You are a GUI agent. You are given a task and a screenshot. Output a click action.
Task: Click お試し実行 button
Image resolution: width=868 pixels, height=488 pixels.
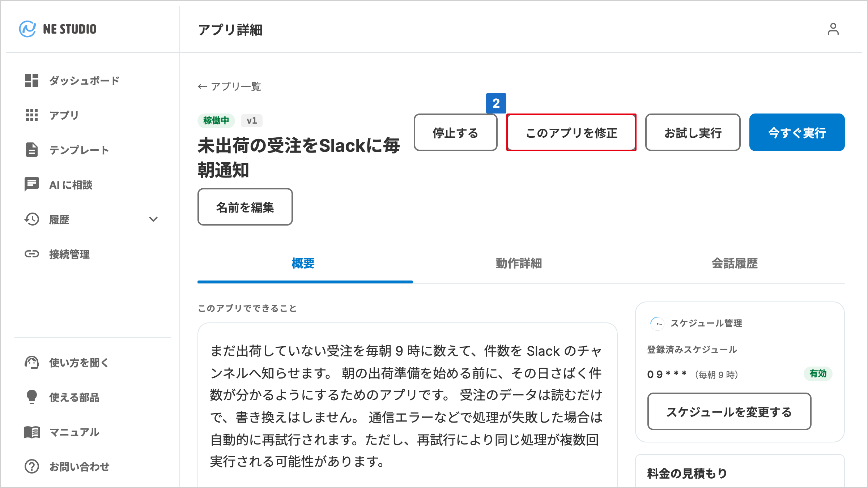(693, 132)
